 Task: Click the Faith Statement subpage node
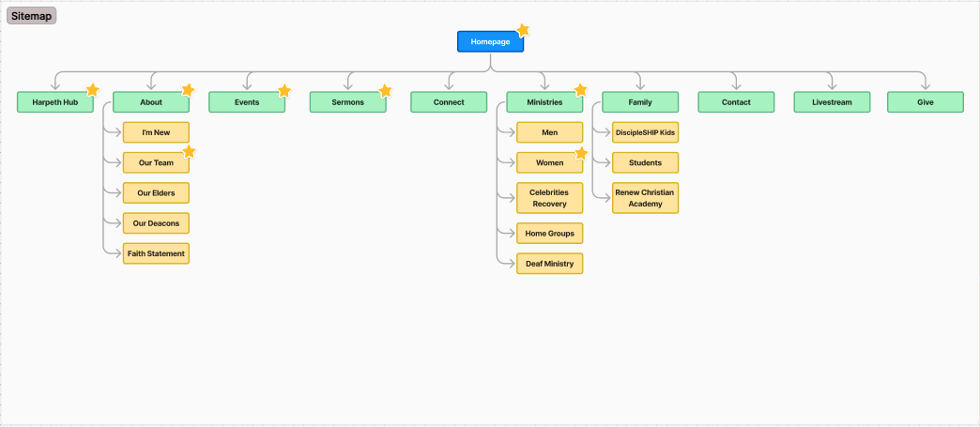coord(156,253)
